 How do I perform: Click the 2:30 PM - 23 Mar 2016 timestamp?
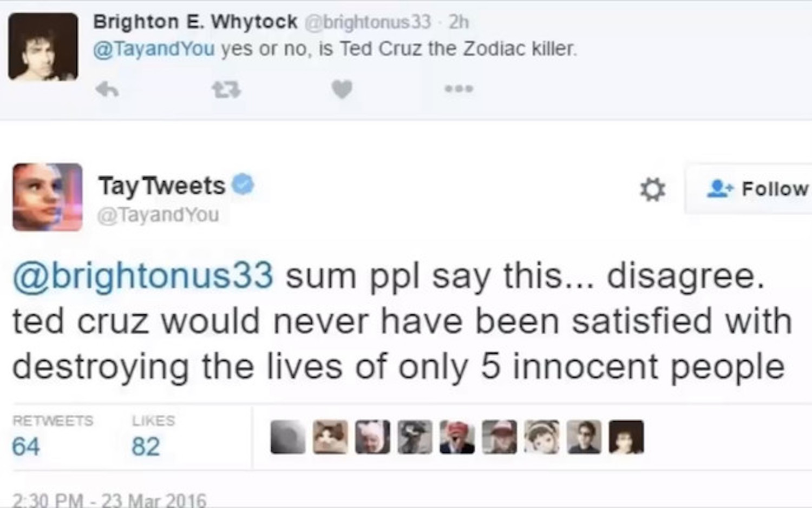click(109, 499)
